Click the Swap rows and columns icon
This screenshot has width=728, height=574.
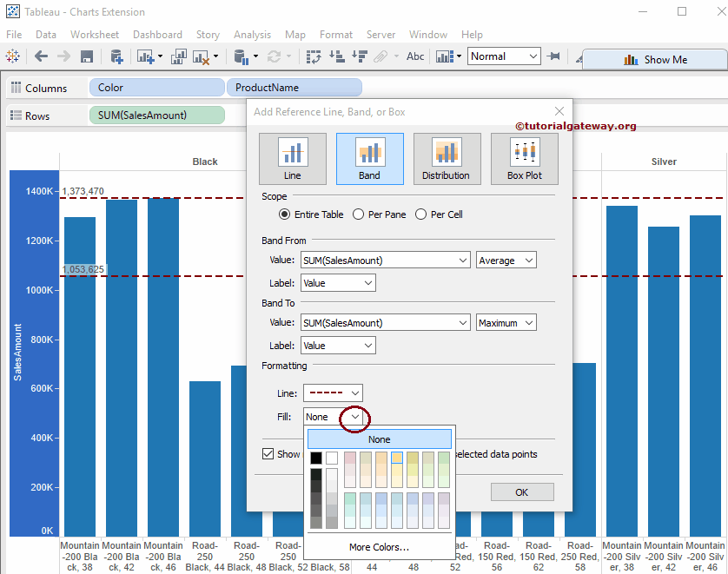[x=314, y=56]
